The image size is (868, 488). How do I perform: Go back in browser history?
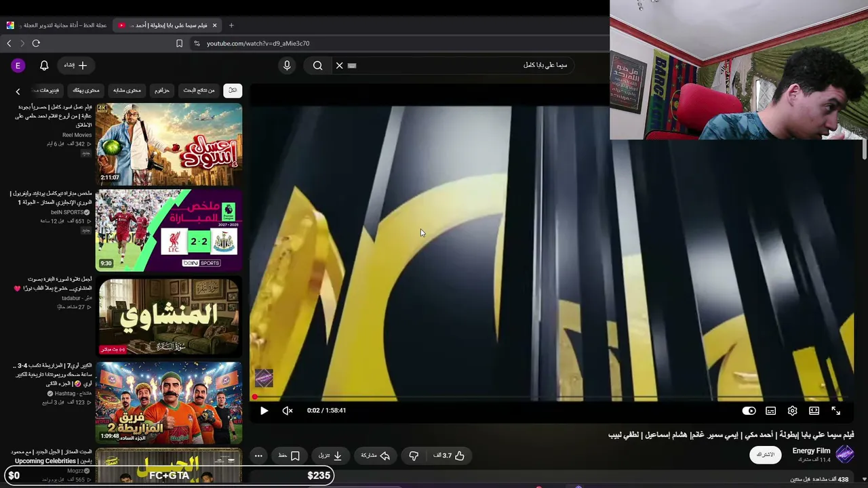pos(9,43)
